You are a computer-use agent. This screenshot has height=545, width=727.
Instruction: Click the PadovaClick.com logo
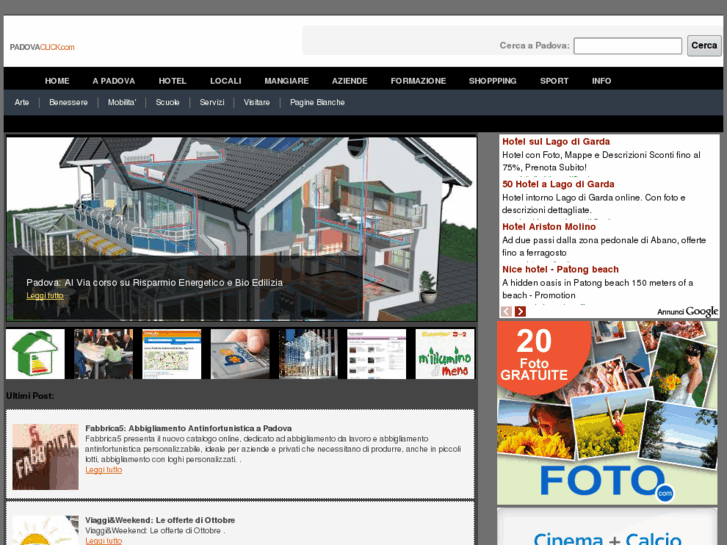click(42, 47)
